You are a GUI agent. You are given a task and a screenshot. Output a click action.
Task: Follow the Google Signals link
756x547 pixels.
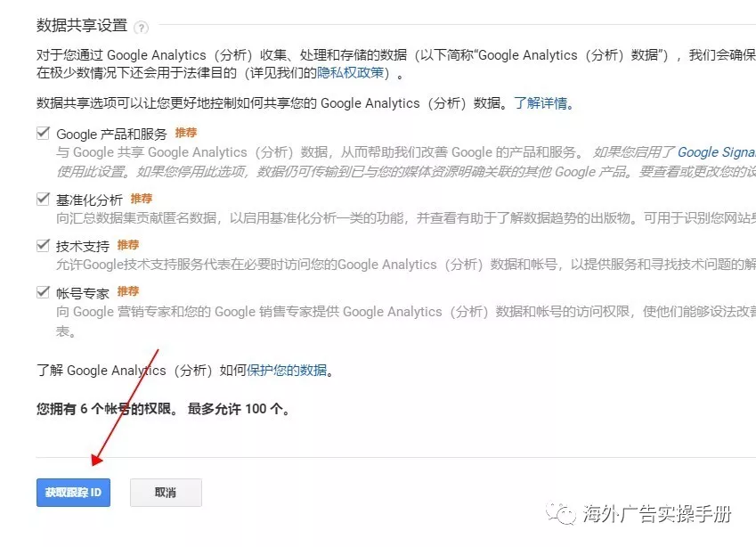click(716, 152)
